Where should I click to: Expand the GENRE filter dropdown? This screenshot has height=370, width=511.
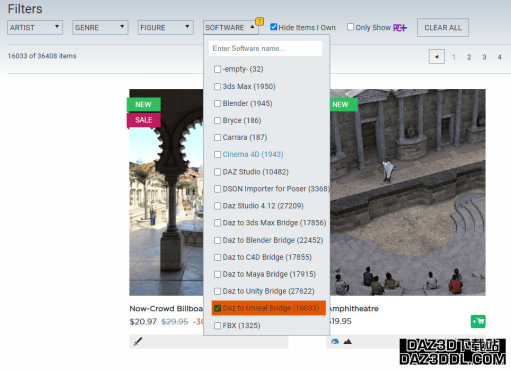click(100, 27)
